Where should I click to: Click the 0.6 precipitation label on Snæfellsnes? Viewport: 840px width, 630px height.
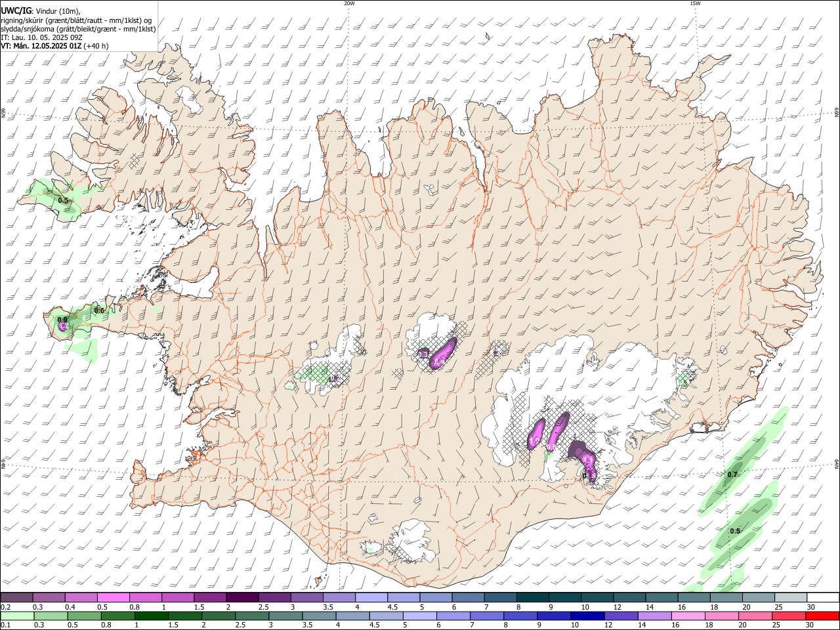click(x=100, y=310)
